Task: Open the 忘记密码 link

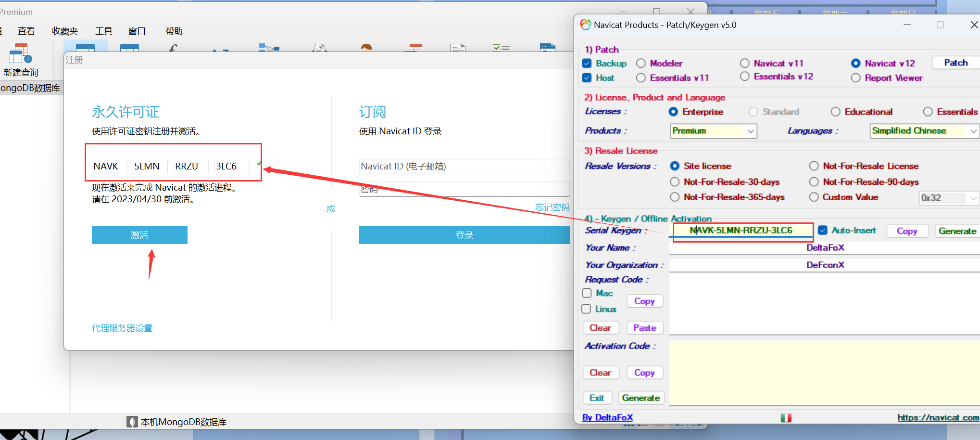Action: pyautogui.click(x=553, y=207)
